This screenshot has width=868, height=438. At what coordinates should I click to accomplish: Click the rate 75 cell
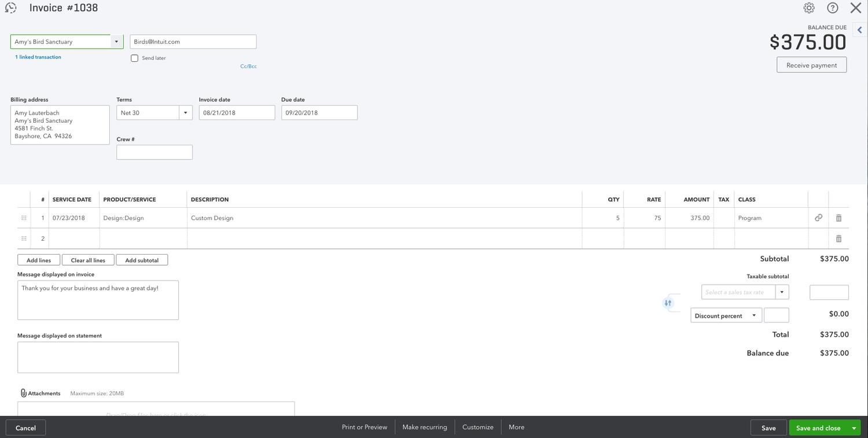[x=645, y=218]
